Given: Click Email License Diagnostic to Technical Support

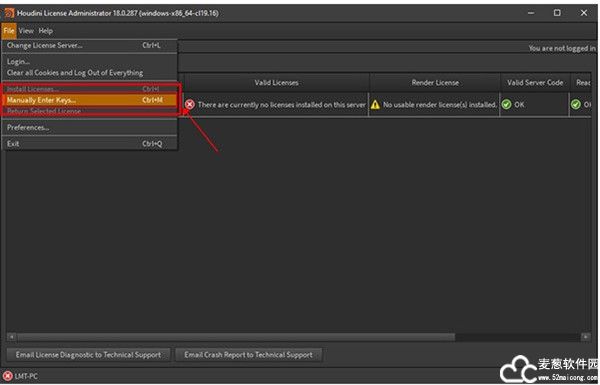Looking at the screenshot, I should click(x=88, y=355).
